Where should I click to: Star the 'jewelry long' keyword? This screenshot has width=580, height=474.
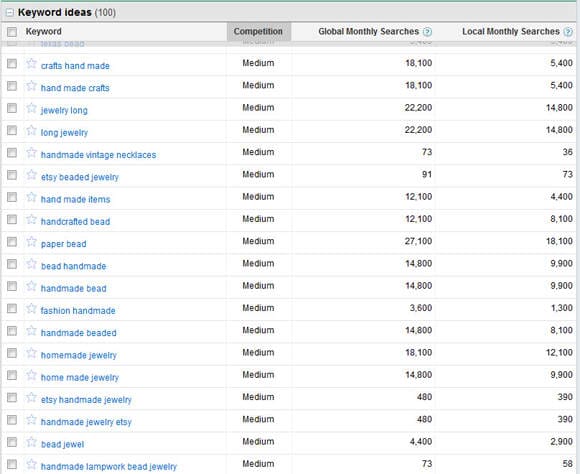point(31,108)
